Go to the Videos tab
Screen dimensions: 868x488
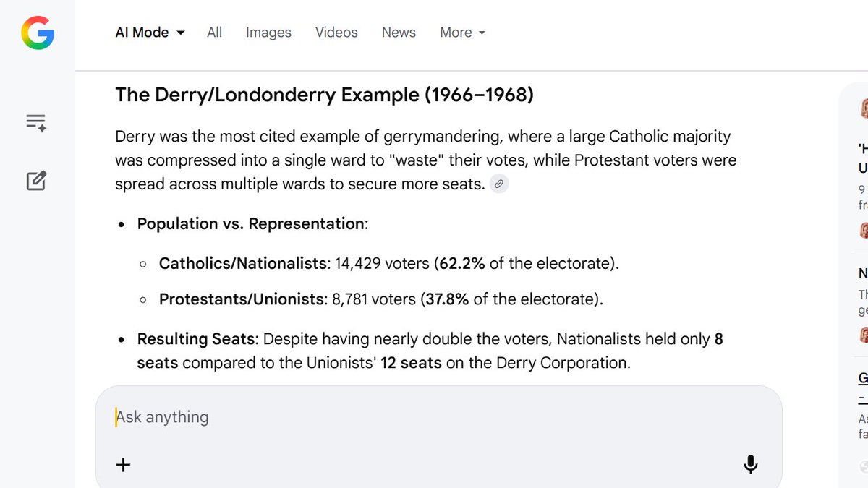336,33
